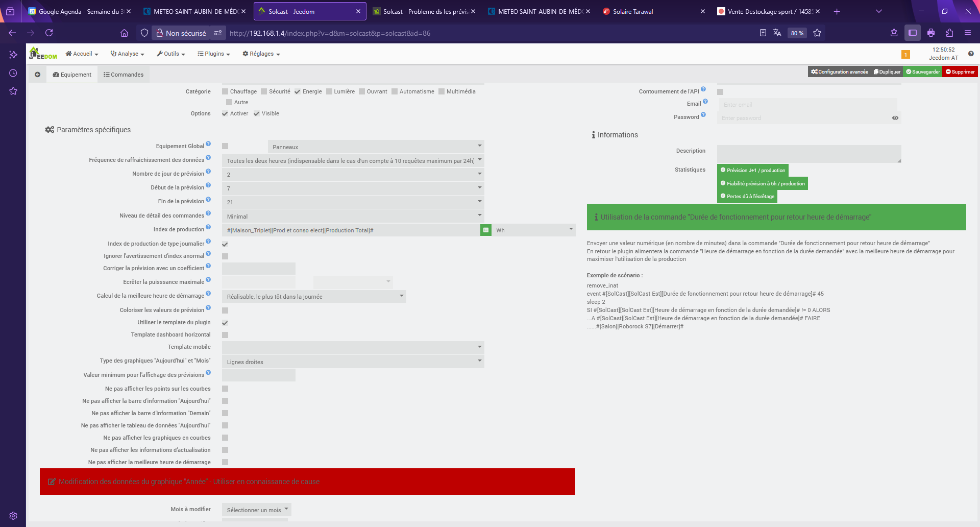
Task: Click help icon next to Début de la prévision
Action: tap(208, 185)
